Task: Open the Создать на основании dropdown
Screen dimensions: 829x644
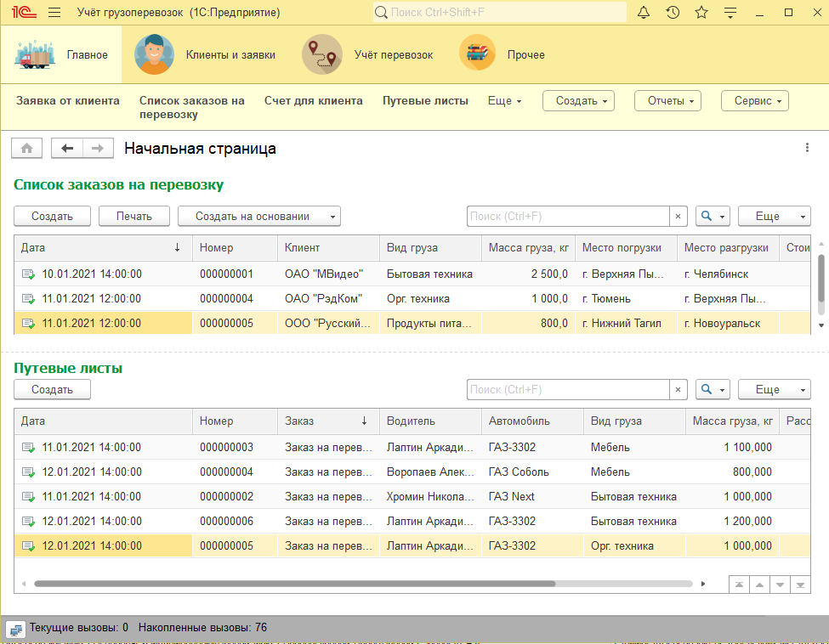Action: click(259, 216)
